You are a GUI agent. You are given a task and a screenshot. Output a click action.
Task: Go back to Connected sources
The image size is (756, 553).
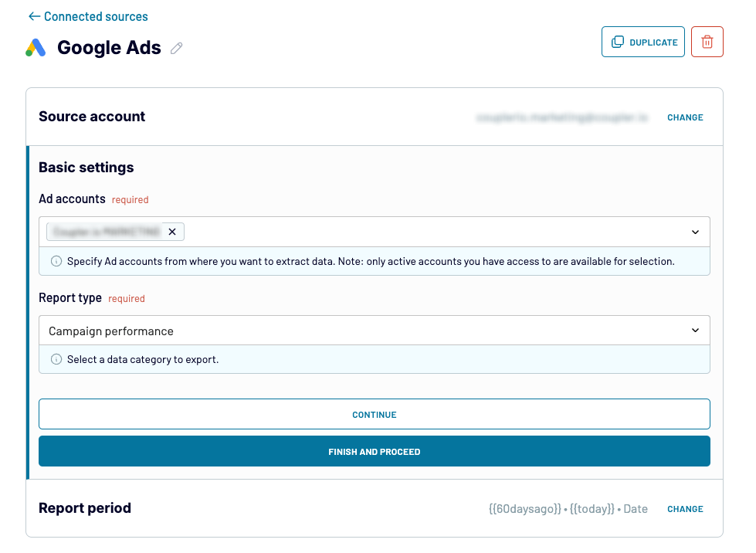pos(88,16)
